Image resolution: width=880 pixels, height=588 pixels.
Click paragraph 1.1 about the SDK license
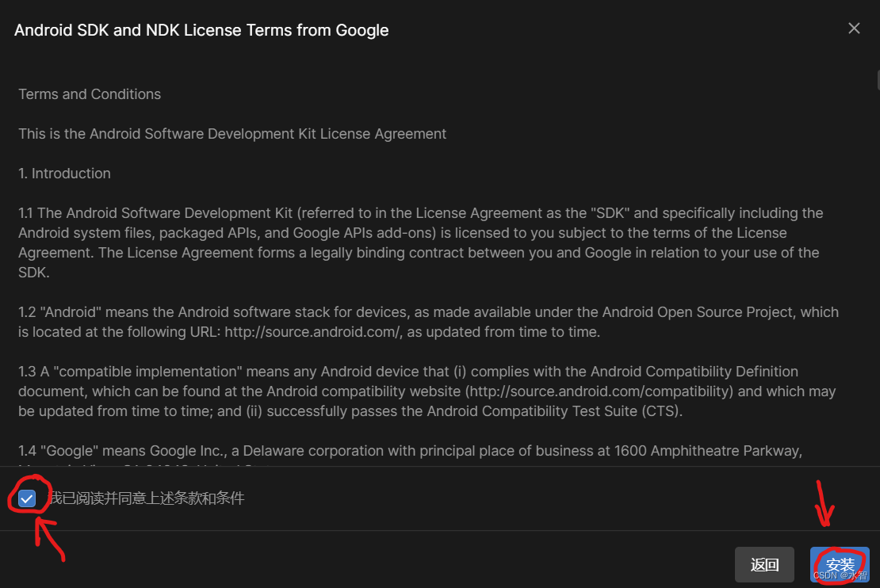[x=421, y=243]
